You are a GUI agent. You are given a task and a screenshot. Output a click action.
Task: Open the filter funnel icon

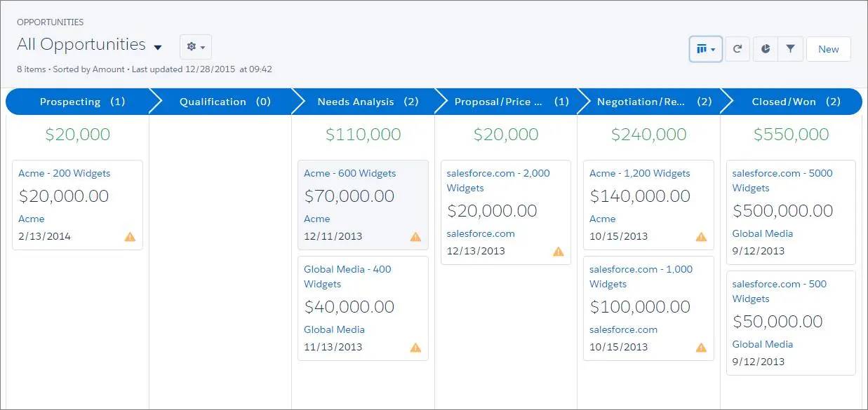[x=791, y=49]
